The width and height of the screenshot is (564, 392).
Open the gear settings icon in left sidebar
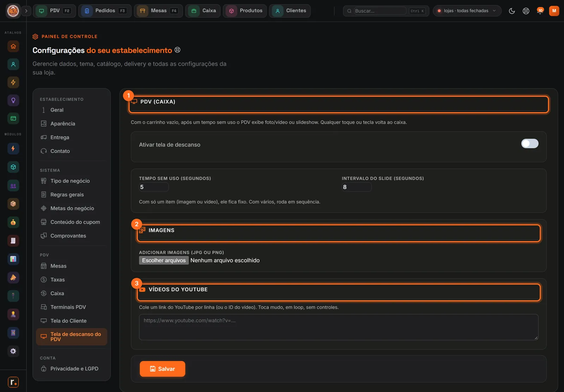[13, 351]
